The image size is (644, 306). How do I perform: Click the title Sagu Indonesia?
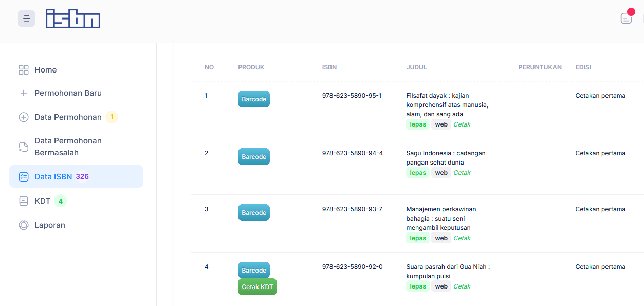tap(446, 158)
